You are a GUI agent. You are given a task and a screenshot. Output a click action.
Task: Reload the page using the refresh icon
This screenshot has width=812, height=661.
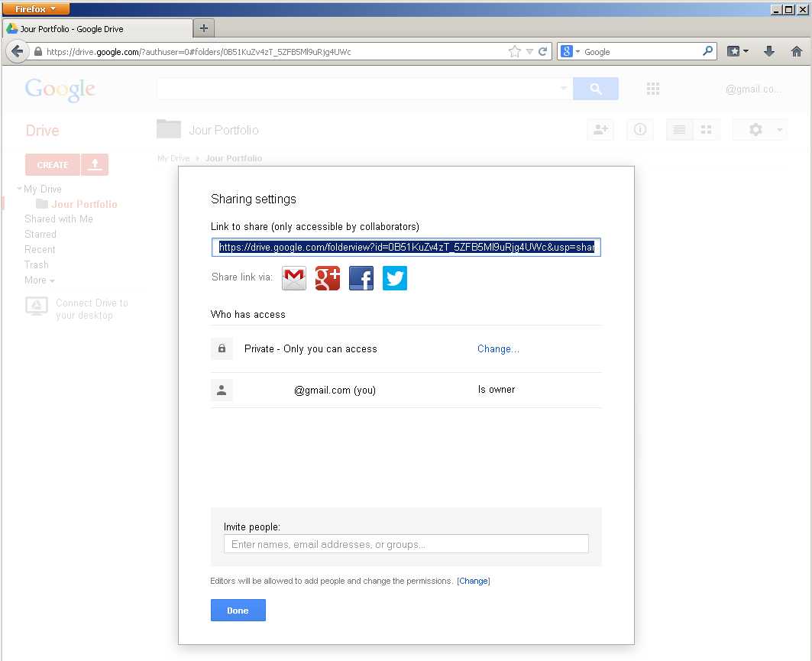tap(543, 52)
